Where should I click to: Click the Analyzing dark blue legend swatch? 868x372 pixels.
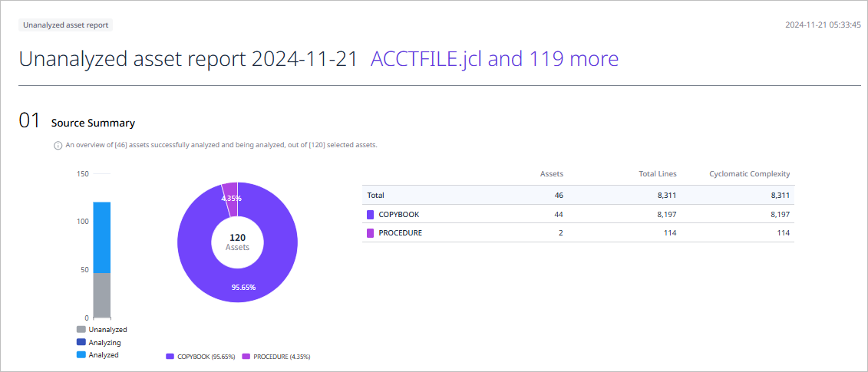(x=81, y=342)
